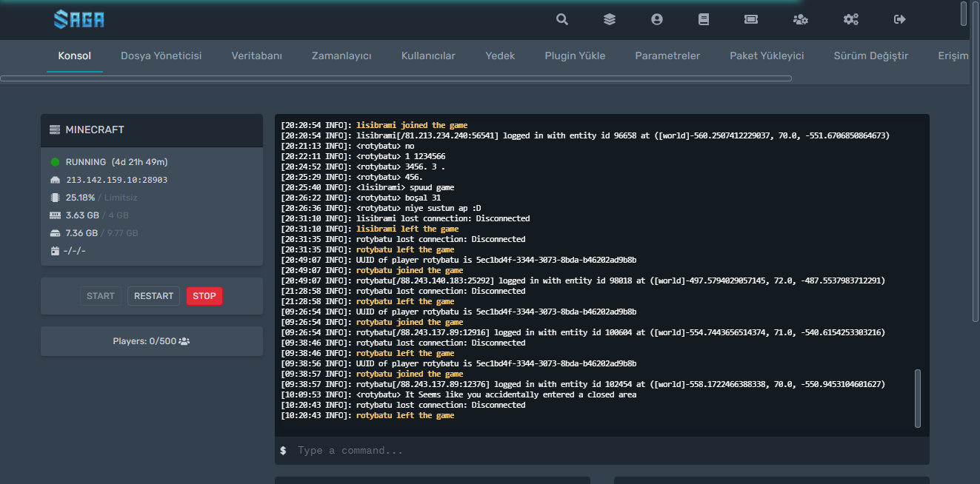
Task: Click the 'boşal 31' chat line
Action: coord(361,198)
